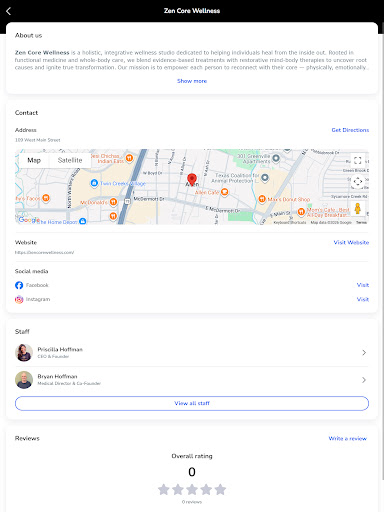Screen dimensions: 384x512
Task: Click the Instagram icon
Action: click(19, 299)
